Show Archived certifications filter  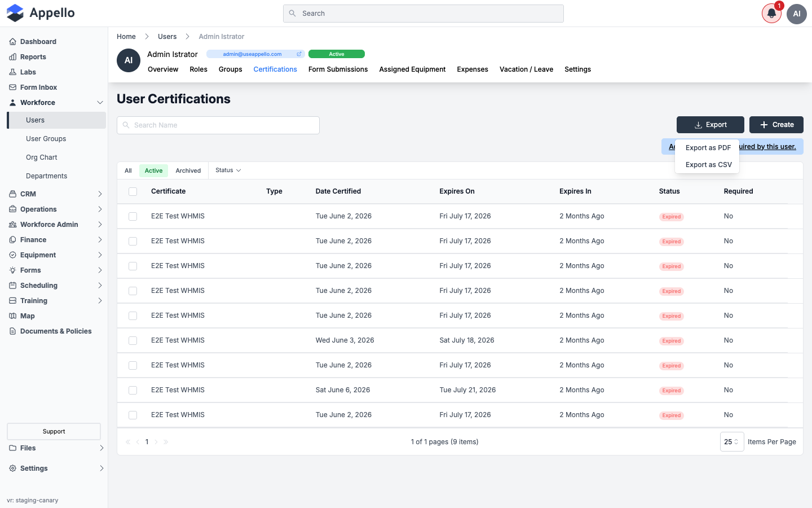tap(188, 170)
